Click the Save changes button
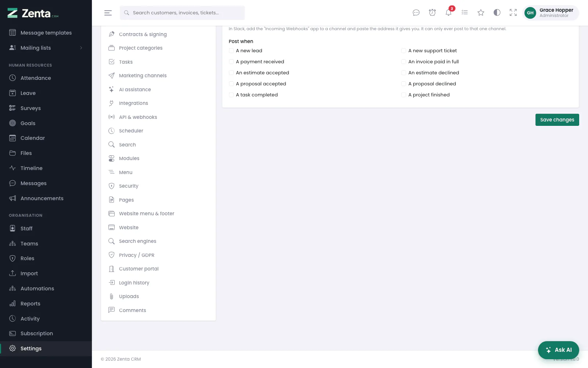Viewport: 588px width, 368px height. coord(557,120)
